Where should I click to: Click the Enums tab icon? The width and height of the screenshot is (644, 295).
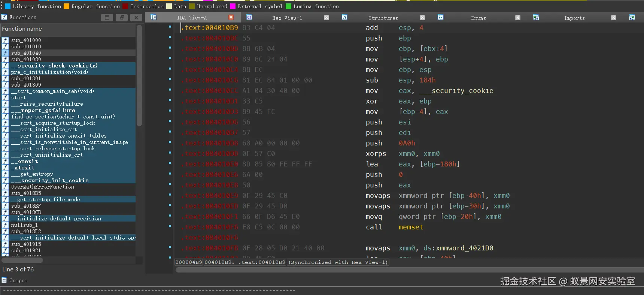coord(441,17)
